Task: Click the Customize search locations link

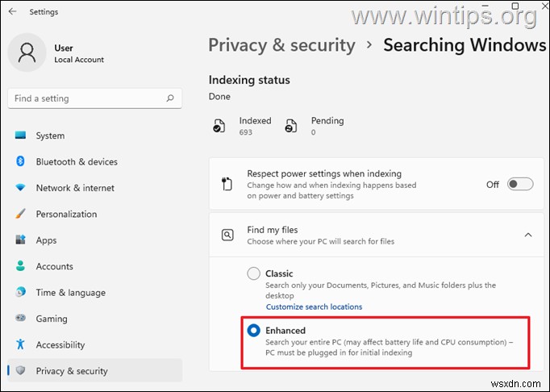Action: [x=314, y=307]
